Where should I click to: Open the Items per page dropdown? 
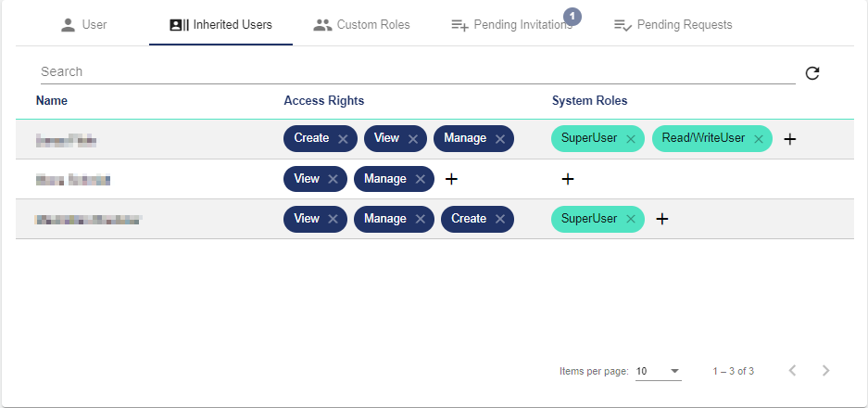[x=659, y=371]
